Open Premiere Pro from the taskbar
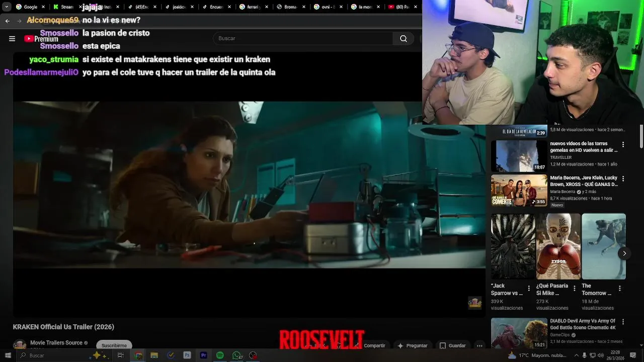The width and height of the screenshot is (644, 362). [x=204, y=355]
